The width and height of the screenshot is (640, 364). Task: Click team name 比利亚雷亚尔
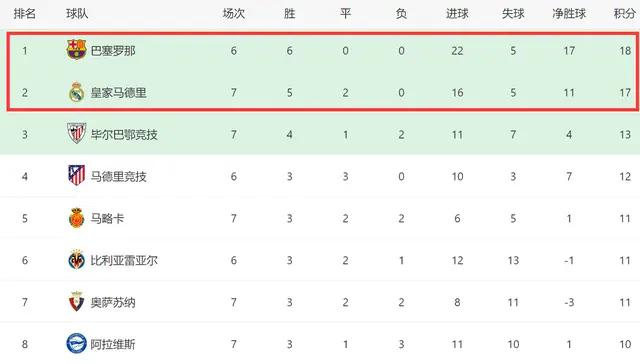[124, 260]
